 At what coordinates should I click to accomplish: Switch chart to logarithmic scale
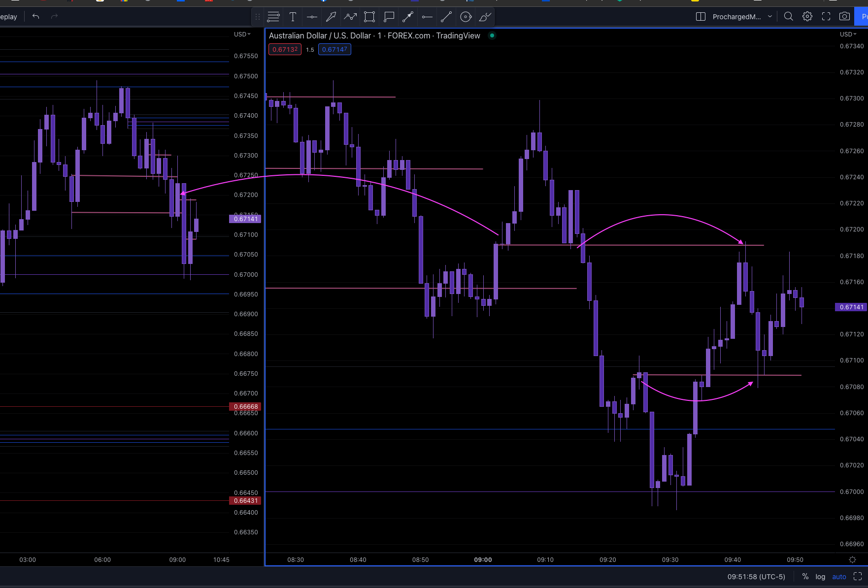click(x=821, y=577)
